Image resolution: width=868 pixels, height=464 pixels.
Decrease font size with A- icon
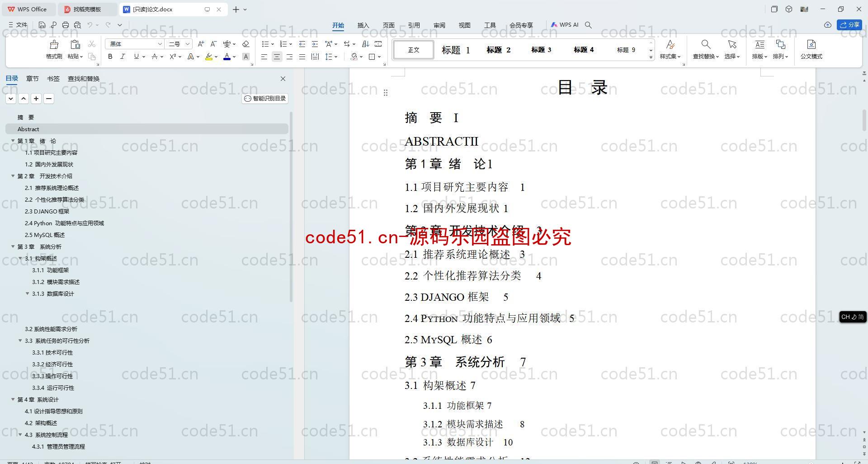point(213,44)
